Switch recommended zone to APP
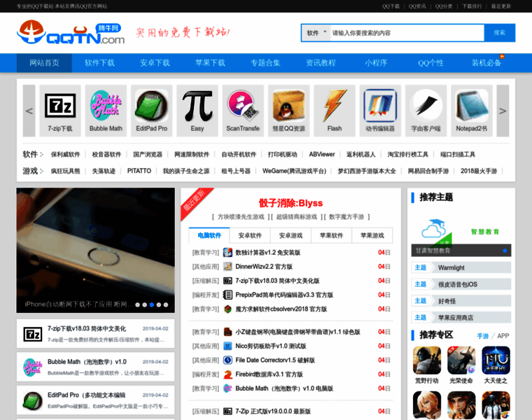532x420 pixels. pyautogui.click(x=503, y=336)
